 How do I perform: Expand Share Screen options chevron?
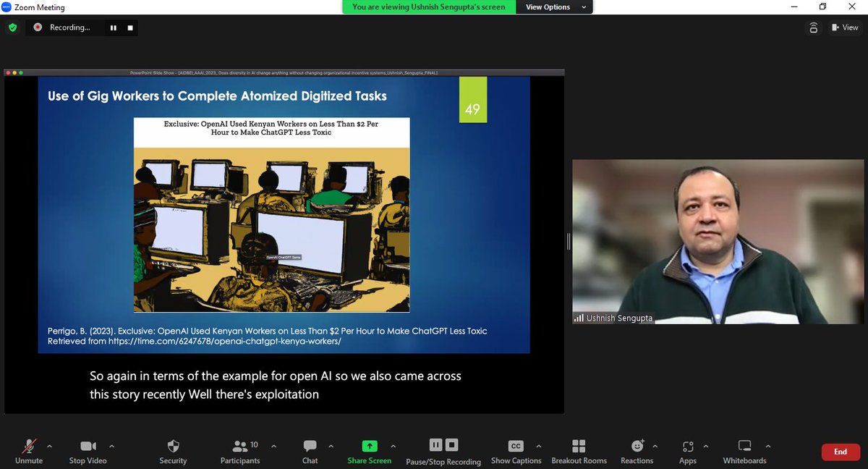[393, 446]
